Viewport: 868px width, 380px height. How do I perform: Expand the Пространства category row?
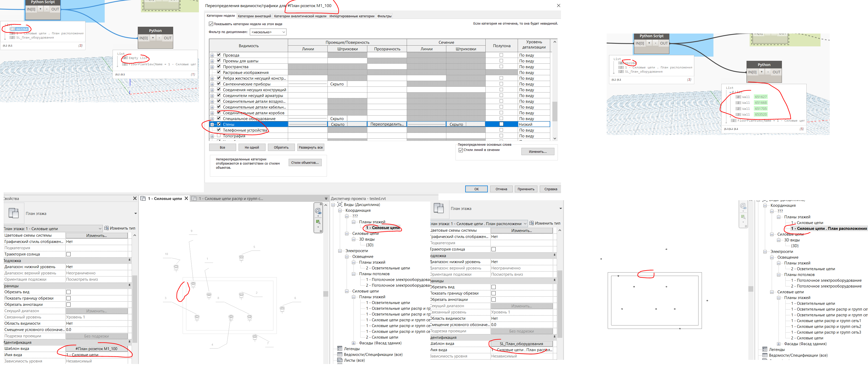click(x=212, y=67)
